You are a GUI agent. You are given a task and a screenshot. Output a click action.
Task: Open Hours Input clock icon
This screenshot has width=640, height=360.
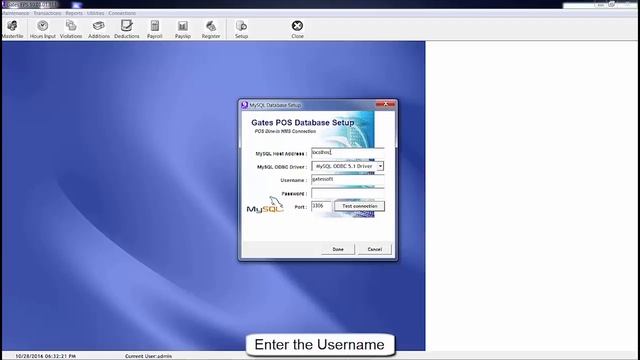(x=42, y=29)
